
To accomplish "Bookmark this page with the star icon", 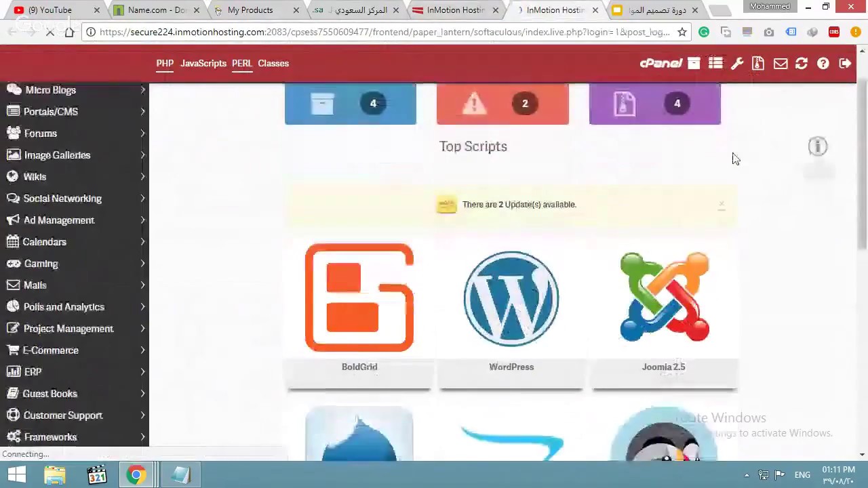I will 682,32.
